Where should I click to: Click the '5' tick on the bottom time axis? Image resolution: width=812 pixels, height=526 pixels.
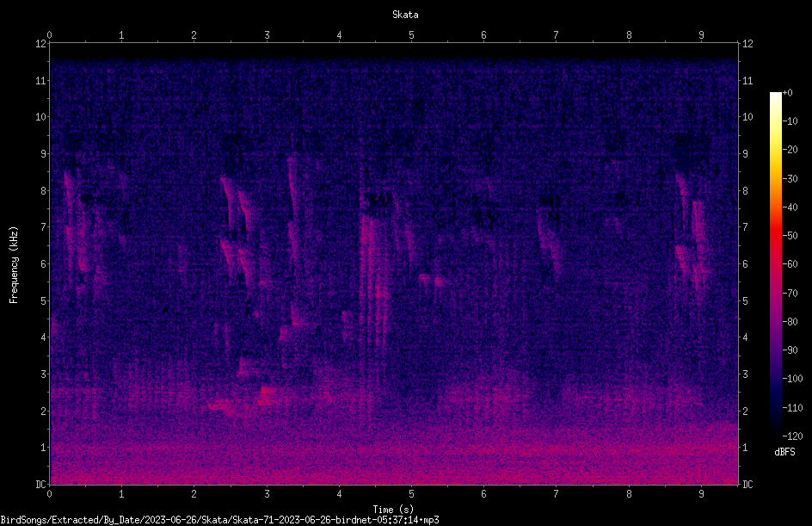412,494
